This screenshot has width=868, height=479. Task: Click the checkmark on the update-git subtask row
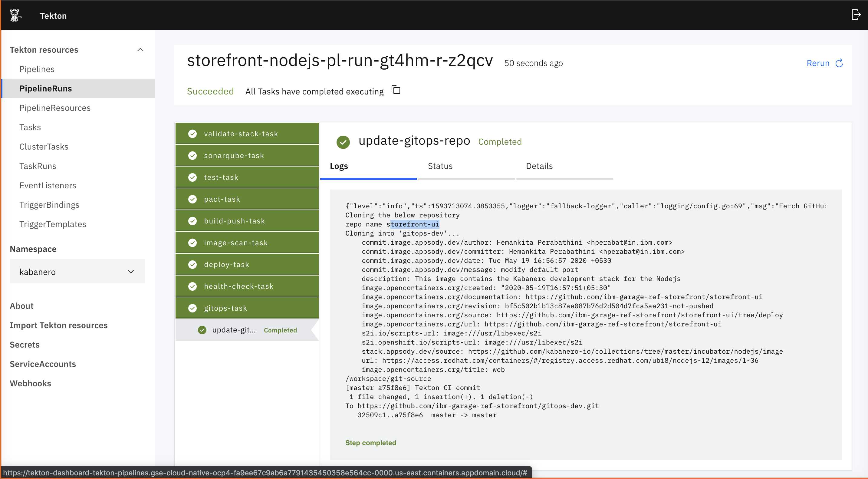(202, 330)
